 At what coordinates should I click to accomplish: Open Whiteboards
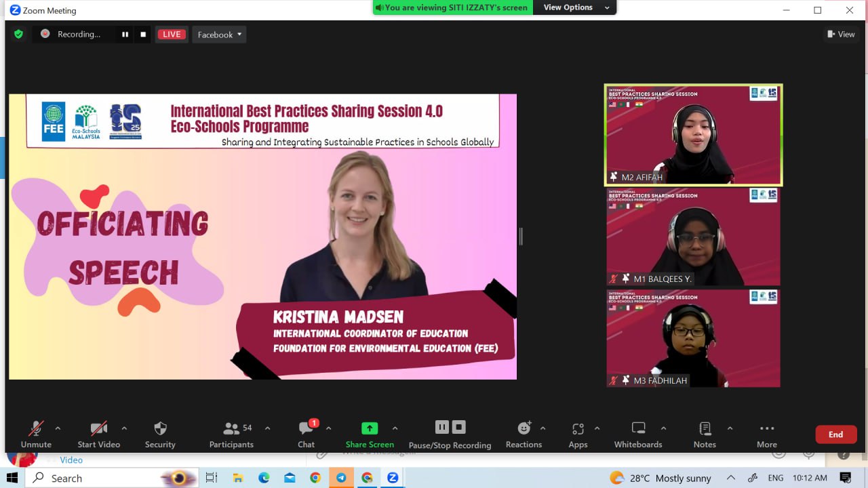click(x=638, y=434)
